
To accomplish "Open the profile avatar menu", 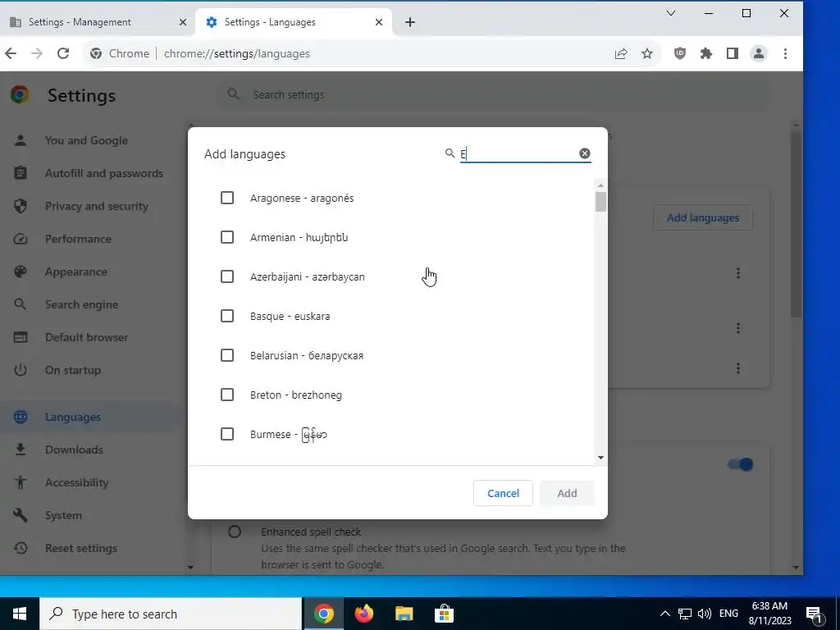I will click(x=759, y=53).
